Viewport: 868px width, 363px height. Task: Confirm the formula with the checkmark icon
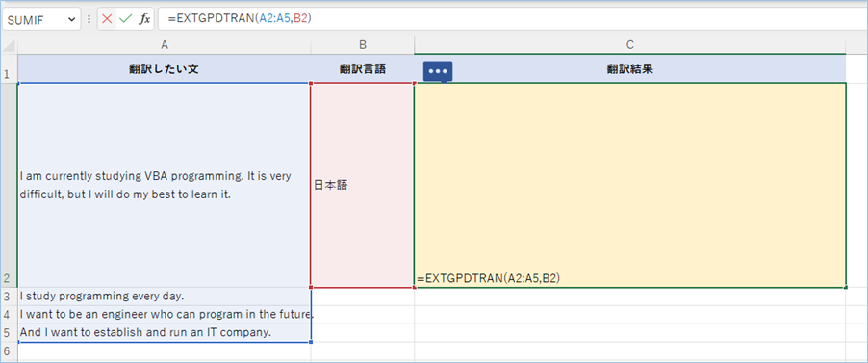point(126,19)
